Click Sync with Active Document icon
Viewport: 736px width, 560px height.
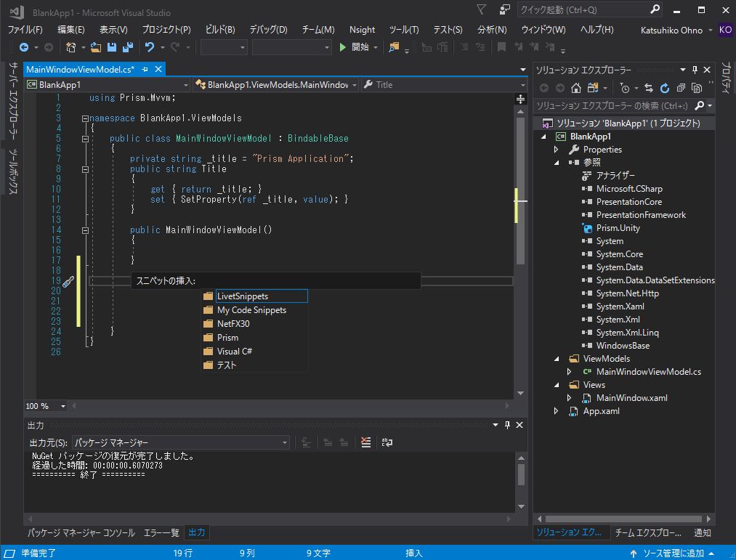649,88
